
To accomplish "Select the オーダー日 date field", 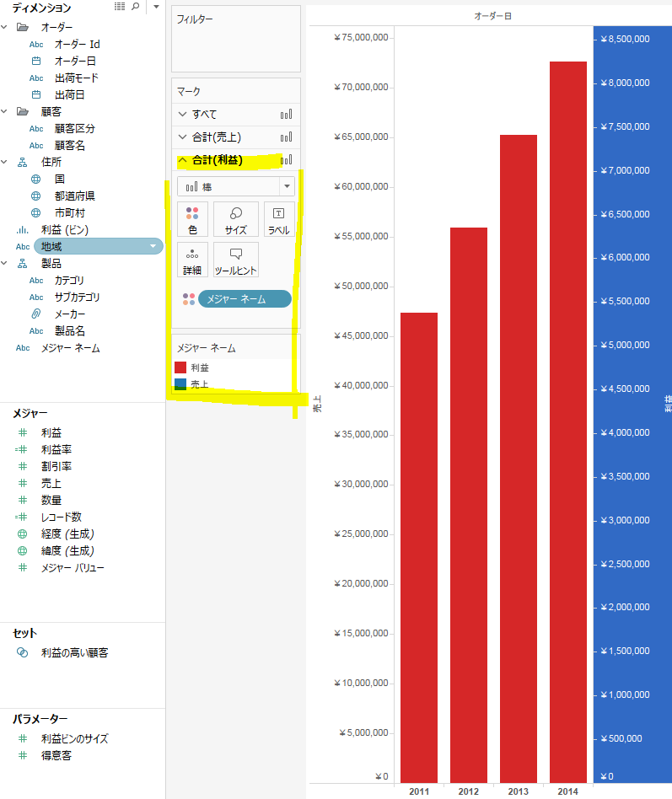I will click(75, 62).
